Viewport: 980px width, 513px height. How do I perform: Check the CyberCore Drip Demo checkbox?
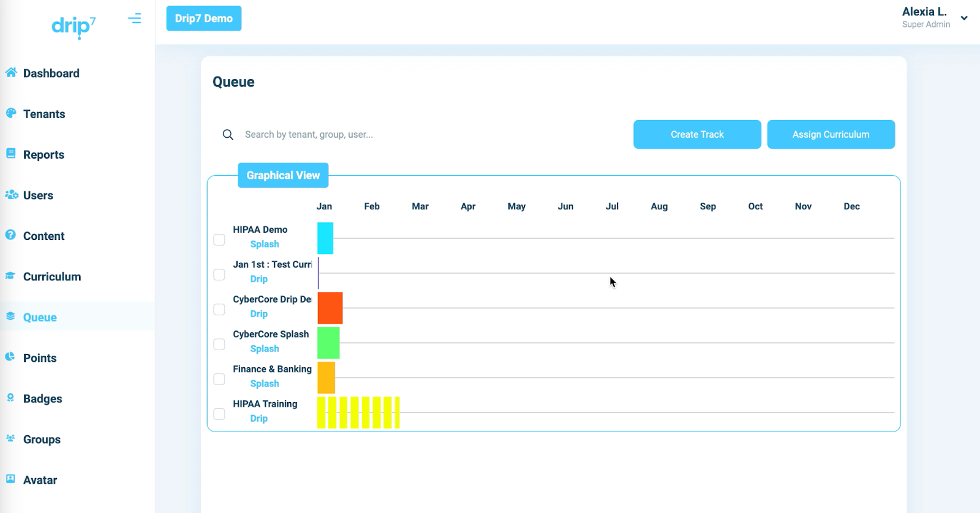click(219, 310)
